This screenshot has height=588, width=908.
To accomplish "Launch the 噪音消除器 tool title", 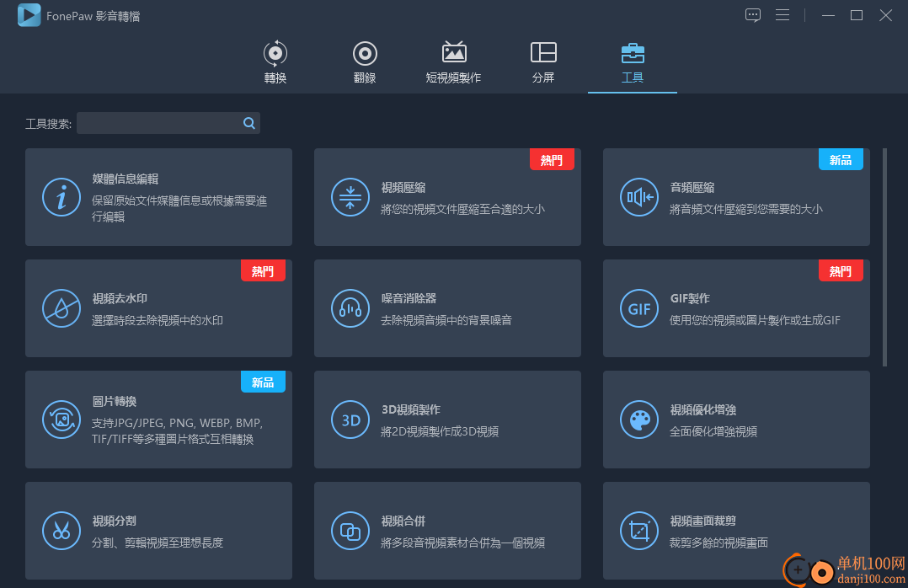I will point(409,298).
